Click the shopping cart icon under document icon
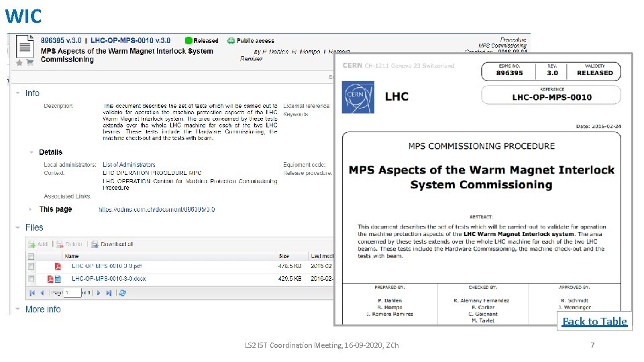Viewport: 644px width, 362px height. [x=30, y=62]
